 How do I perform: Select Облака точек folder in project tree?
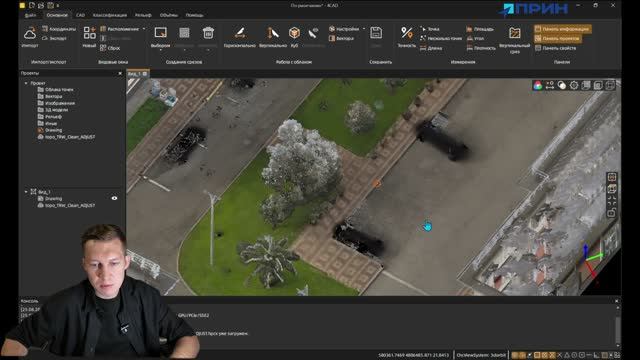tap(56, 89)
